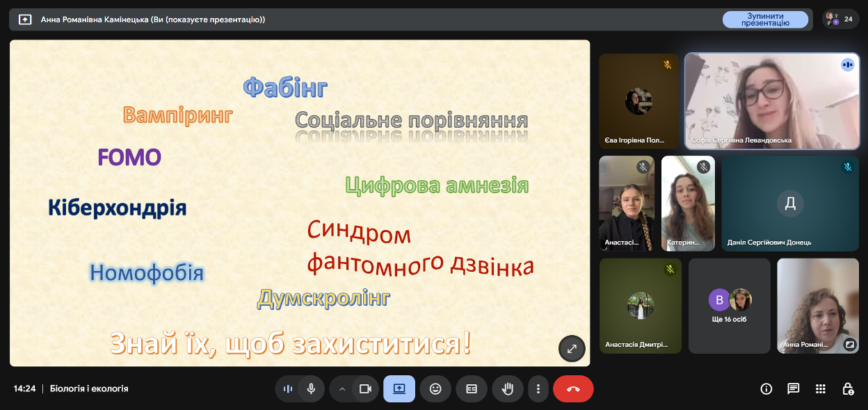Open the emoji reactions panel

(435, 389)
